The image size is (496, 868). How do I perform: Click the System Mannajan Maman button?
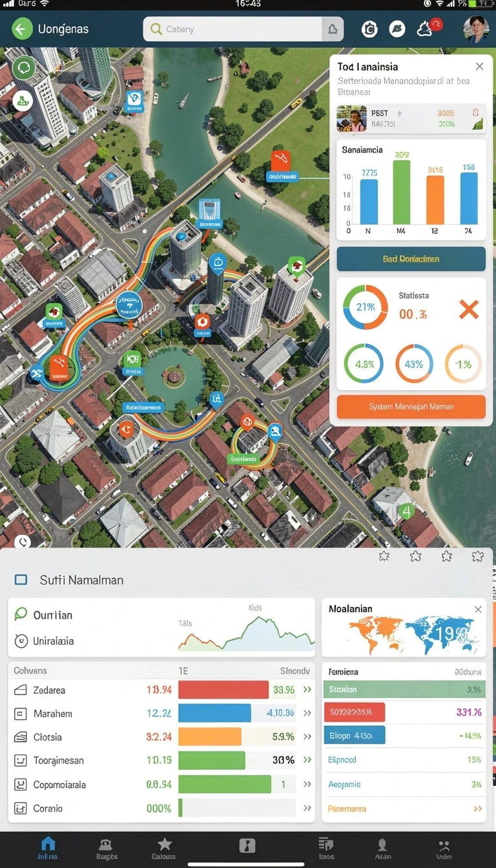pos(411,407)
